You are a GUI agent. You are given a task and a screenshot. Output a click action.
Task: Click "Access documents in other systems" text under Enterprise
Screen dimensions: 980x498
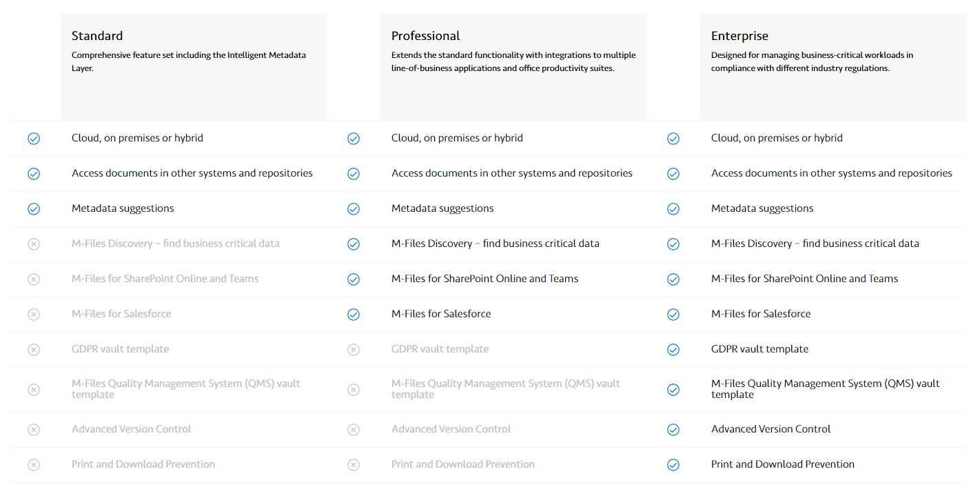tap(832, 173)
